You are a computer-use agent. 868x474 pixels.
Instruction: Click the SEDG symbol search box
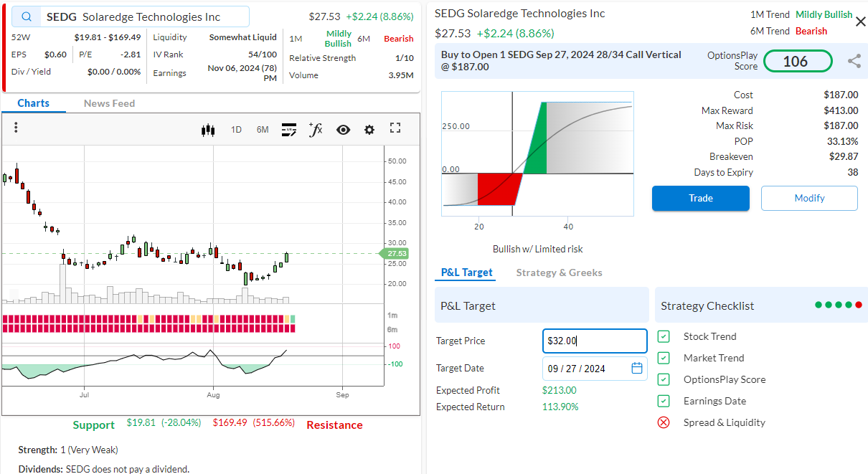click(x=131, y=16)
